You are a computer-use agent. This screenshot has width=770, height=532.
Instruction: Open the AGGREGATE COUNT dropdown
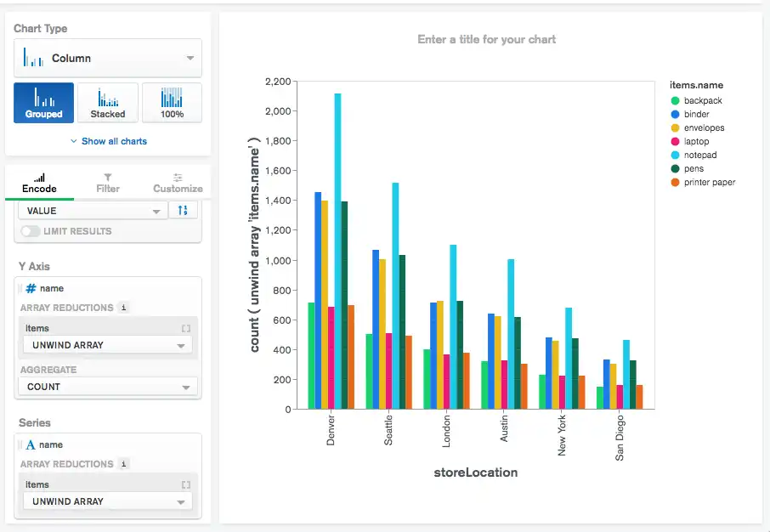107,386
